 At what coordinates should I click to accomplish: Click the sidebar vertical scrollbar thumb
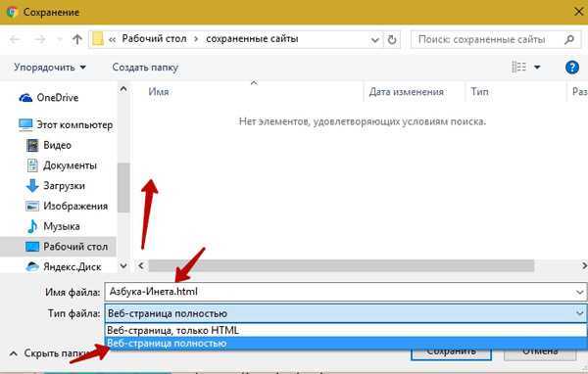click(123, 187)
